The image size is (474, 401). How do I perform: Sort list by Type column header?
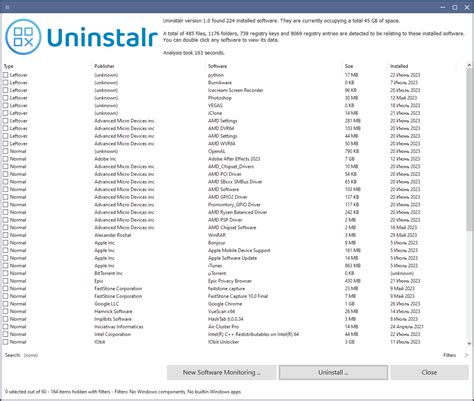[x=9, y=66]
